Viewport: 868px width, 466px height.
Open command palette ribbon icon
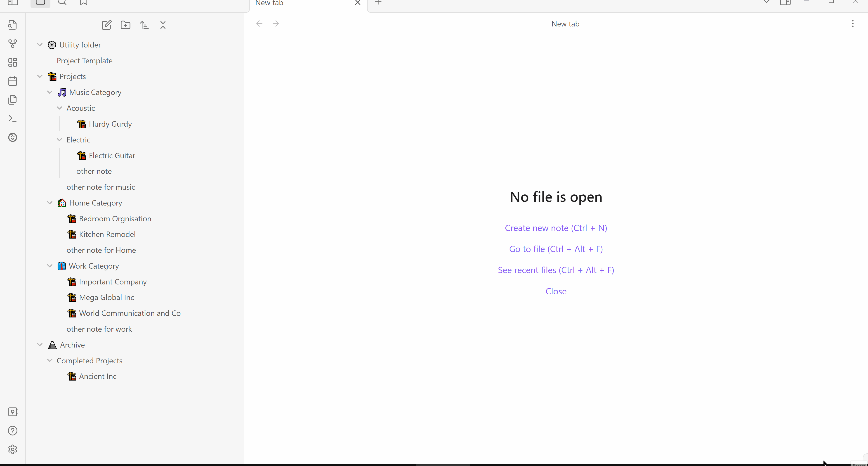pyautogui.click(x=12, y=119)
